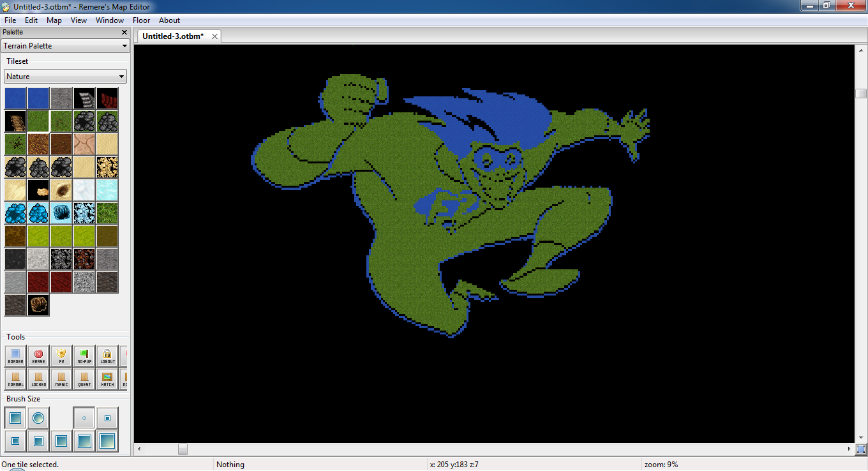This screenshot has width=868, height=471.
Task: Close the Palette panel
Action: [x=124, y=32]
